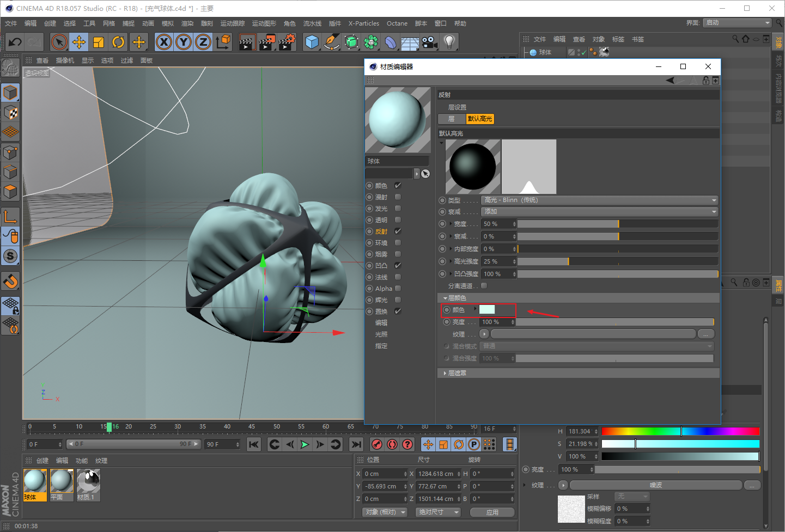Enable the 漫射 channel checkbox
The image size is (785, 532).
click(x=398, y=197)
